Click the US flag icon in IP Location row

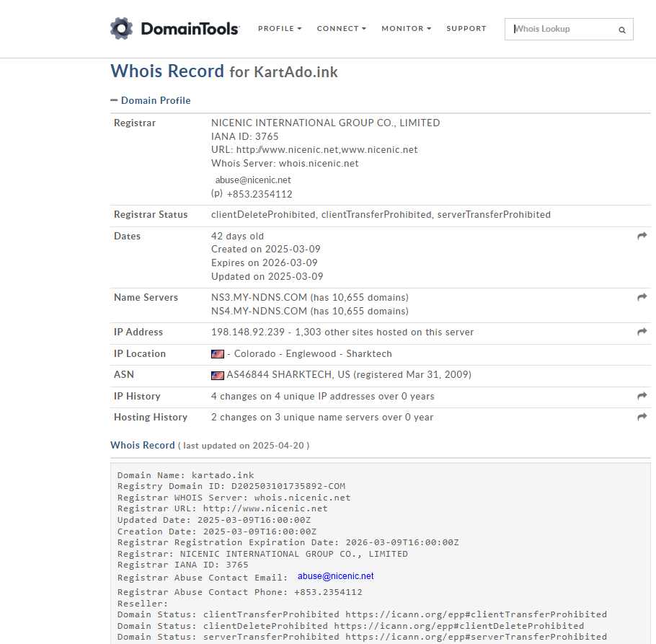coord(218,354)
